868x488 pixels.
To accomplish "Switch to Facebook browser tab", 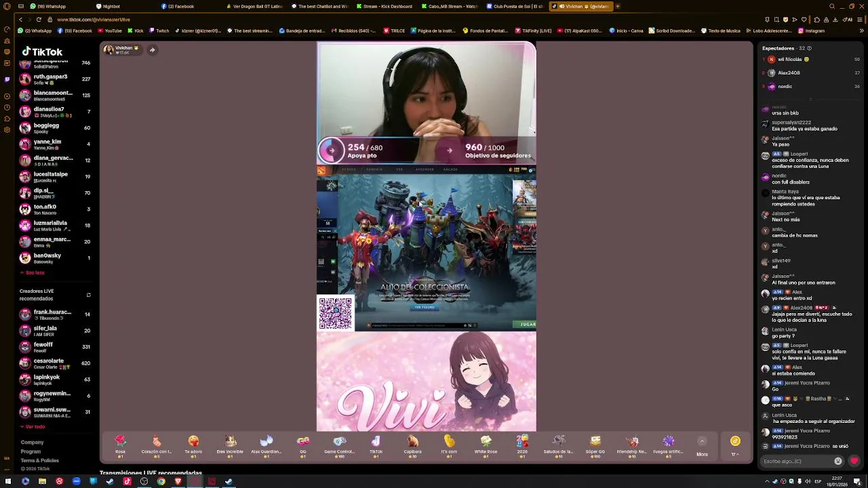I will 190,6.
